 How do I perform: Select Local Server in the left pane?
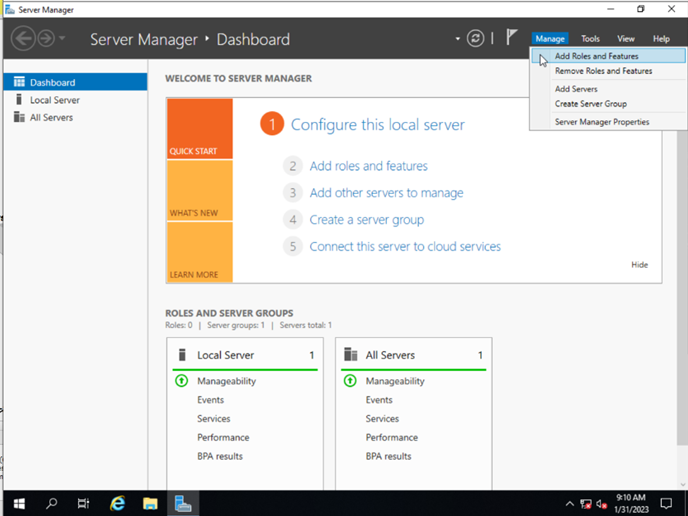(75, 100)
